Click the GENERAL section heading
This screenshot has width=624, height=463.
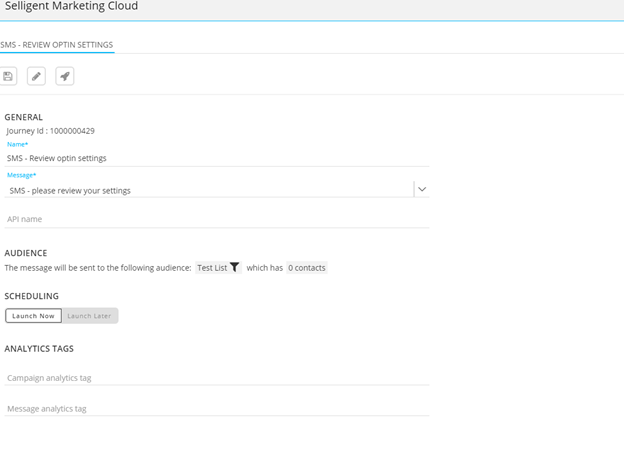tap(23, 117)
